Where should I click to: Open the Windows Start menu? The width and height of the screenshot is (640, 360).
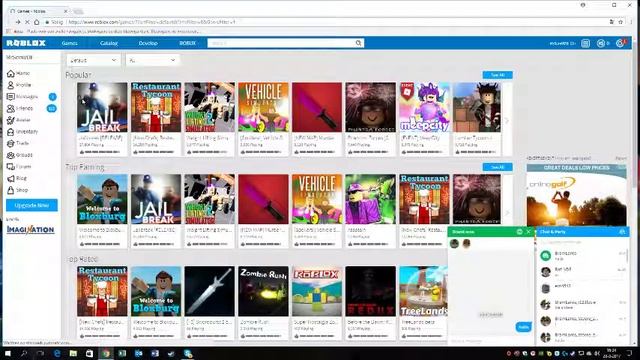(8, 353)
